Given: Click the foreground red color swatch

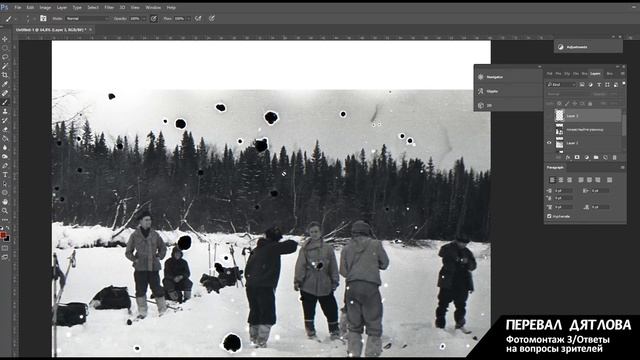Looking at the screenshot, I should (x=3, y=236).
